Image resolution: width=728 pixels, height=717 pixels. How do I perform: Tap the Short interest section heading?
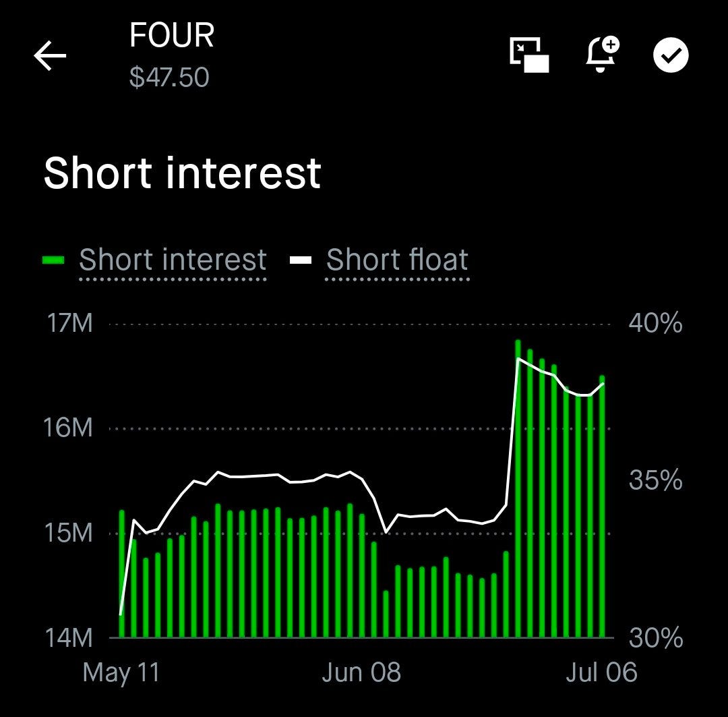[x=183, y=173]
